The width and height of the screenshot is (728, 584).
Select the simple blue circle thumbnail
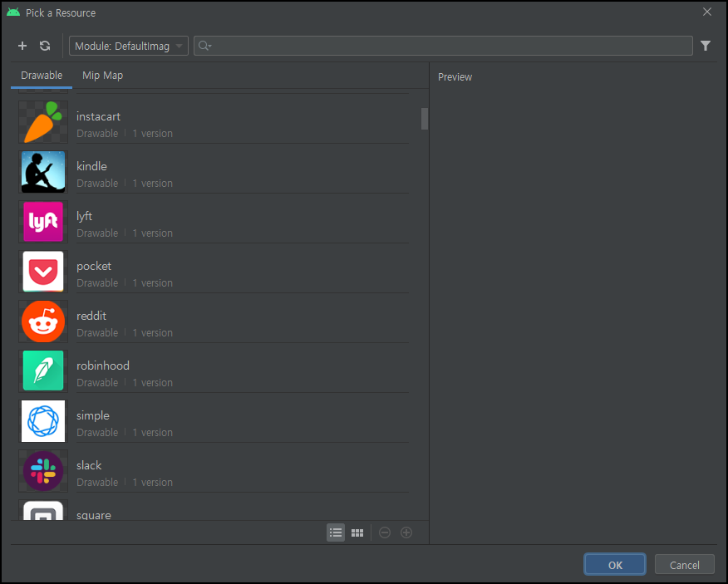coord(43,421)
